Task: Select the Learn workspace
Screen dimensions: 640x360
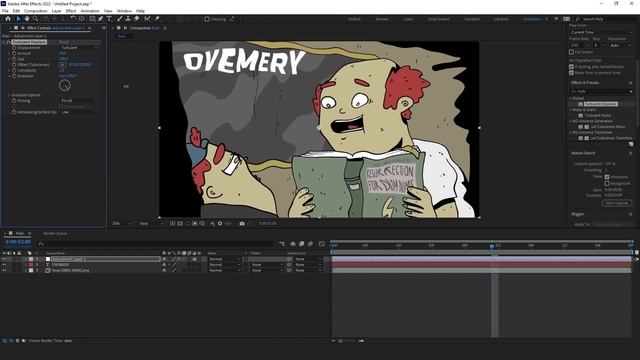Action: [408, 19]
